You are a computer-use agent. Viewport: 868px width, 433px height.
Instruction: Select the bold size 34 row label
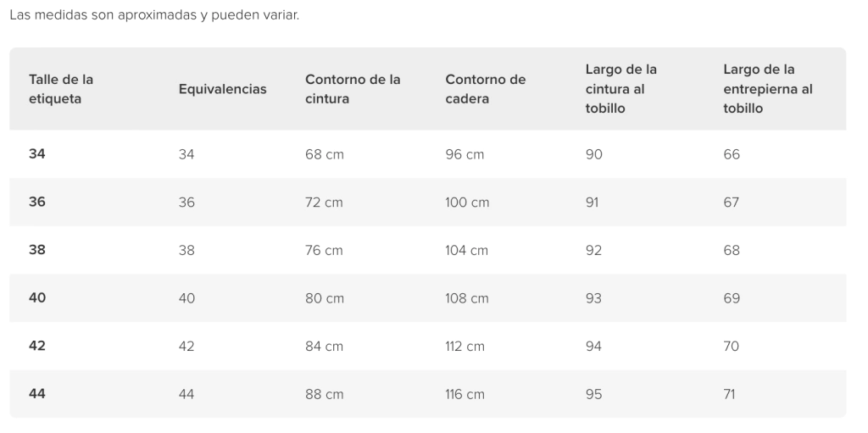(x=37, y=154)
